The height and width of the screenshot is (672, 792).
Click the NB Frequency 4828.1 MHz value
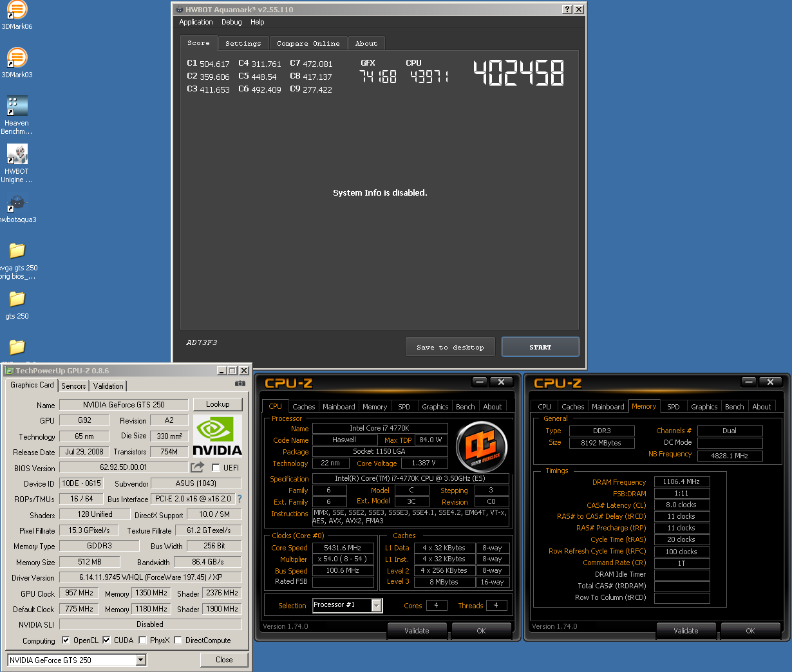730,455
